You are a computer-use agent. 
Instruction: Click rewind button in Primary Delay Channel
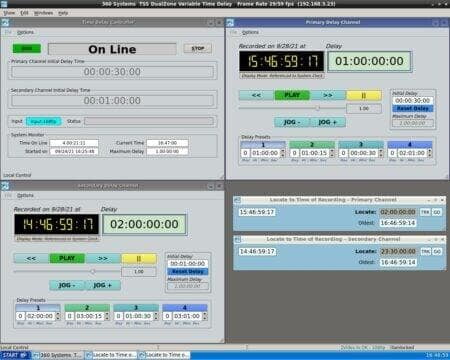coord(256,95)
